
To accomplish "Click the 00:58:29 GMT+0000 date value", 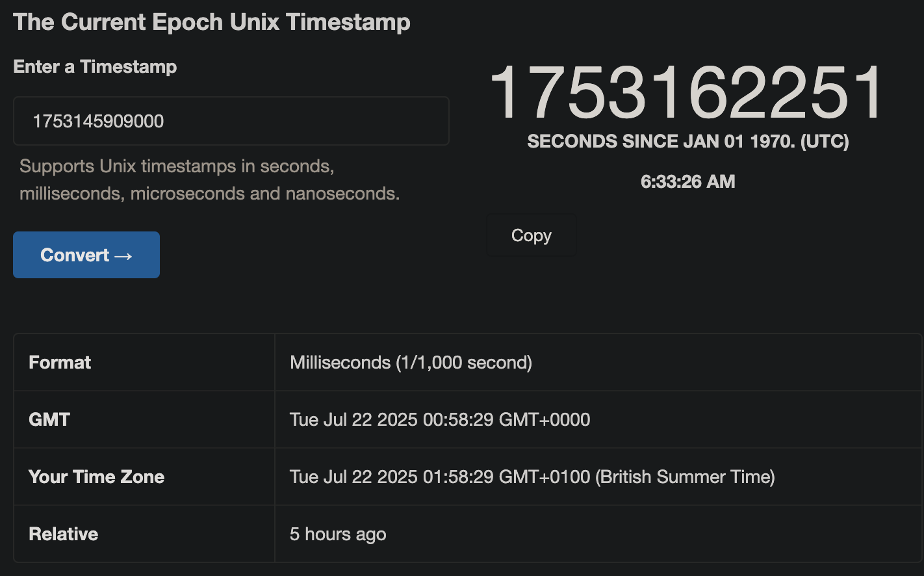I will pyautogui.click(x=440, y=419).
